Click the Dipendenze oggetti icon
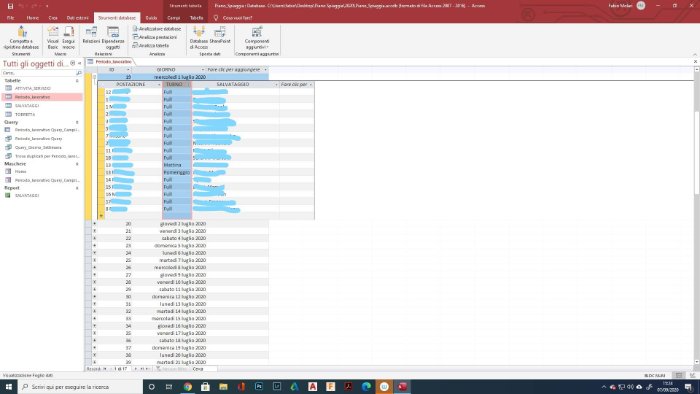Screen dimensions: 700x394 [x=113, y=37]
